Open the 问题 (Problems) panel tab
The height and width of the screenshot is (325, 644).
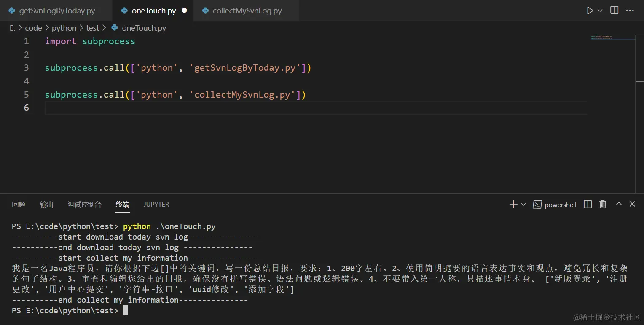(19, 205)
